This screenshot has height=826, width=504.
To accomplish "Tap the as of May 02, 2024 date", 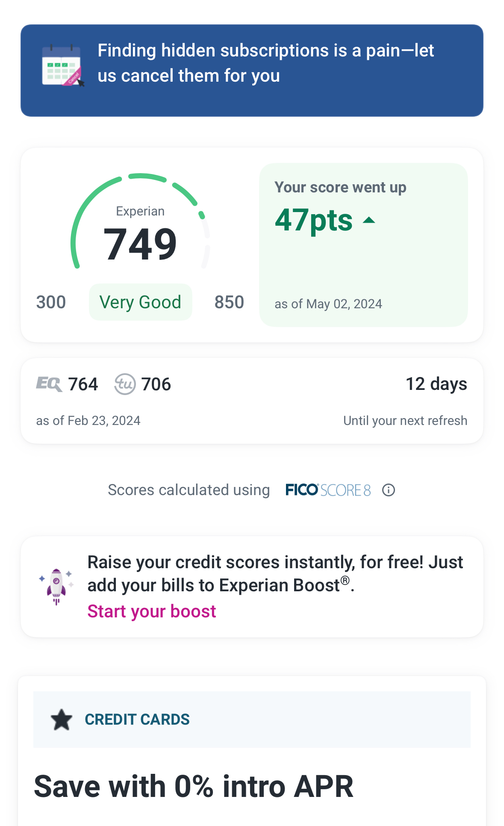I will [x=328, y=304].
